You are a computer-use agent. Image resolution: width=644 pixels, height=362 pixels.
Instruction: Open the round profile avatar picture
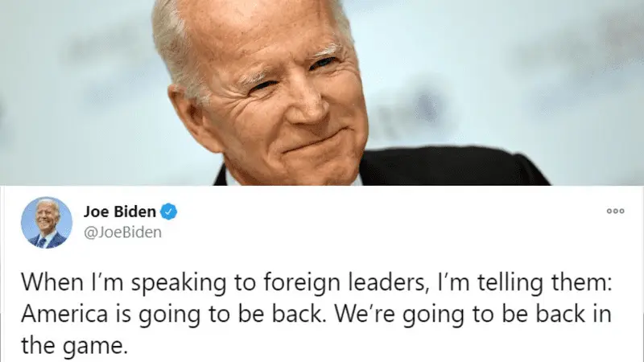[x=47, y=223]
